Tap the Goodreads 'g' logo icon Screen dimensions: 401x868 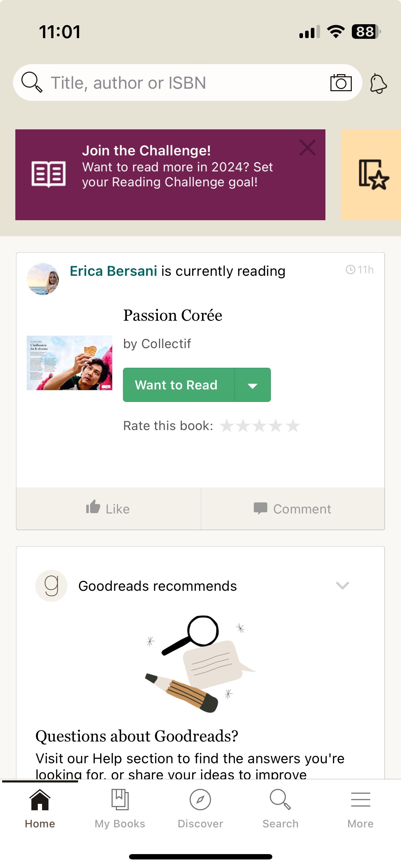[x=51, y=586]
